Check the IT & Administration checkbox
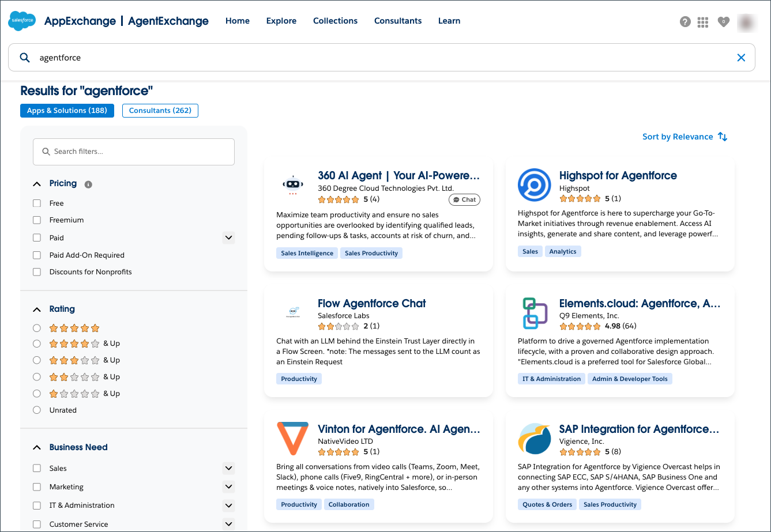The width and height of the screenshot is (771, 532). coord(37,505)
